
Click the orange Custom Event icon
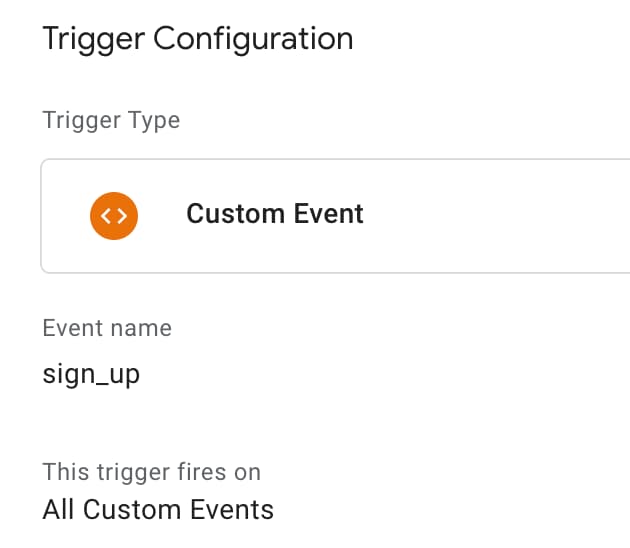click(x=113, y=215)
